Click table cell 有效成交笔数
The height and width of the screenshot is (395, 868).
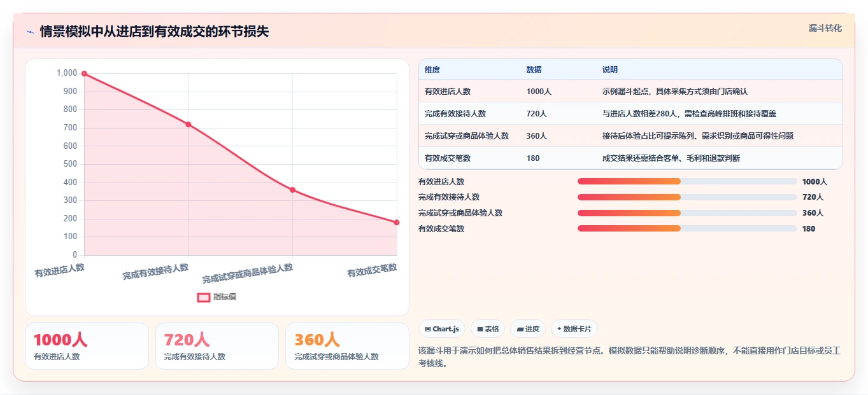click(x=448, y=158)
